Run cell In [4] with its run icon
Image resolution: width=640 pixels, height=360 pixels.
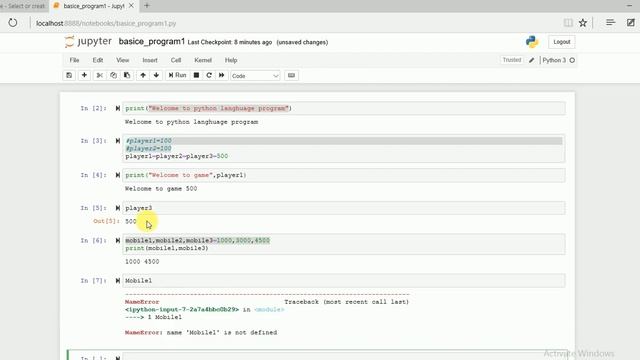(x=118, y=175)
